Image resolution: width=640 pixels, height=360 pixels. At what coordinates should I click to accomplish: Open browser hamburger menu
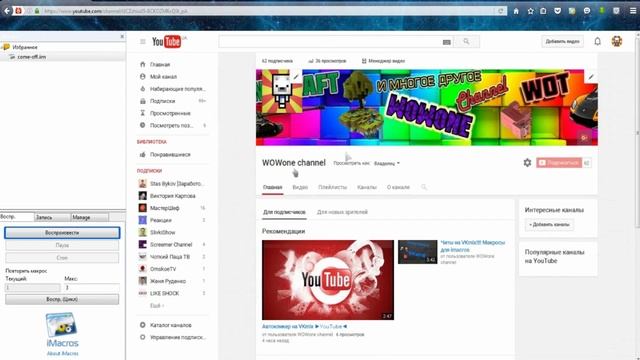pos(633,11)
